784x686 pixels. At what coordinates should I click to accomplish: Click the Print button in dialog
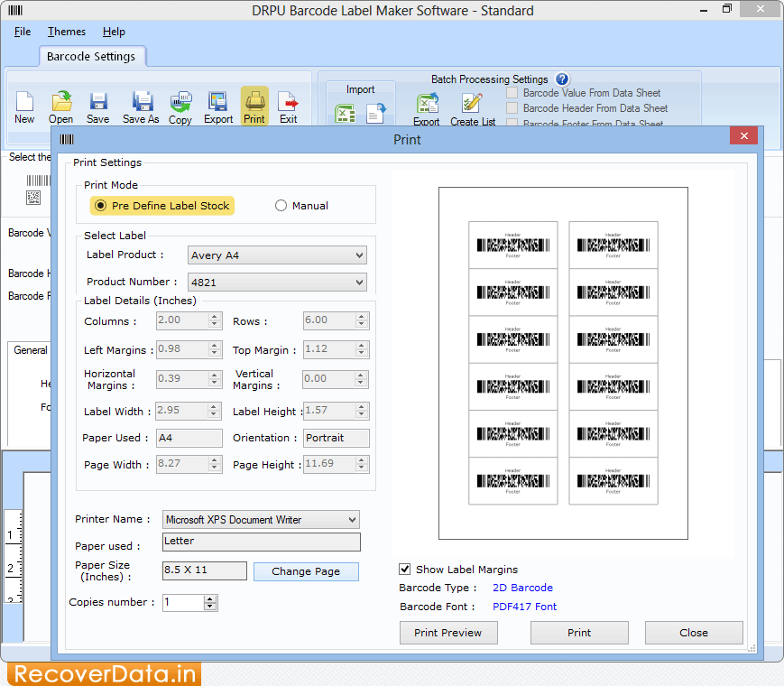tap(579, 633)
